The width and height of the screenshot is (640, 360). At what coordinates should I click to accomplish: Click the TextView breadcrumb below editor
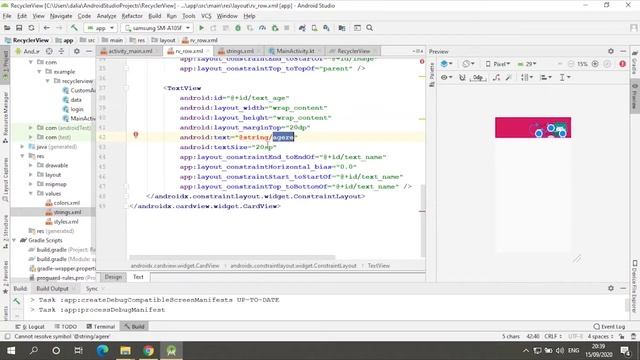(x=379, y=266)
